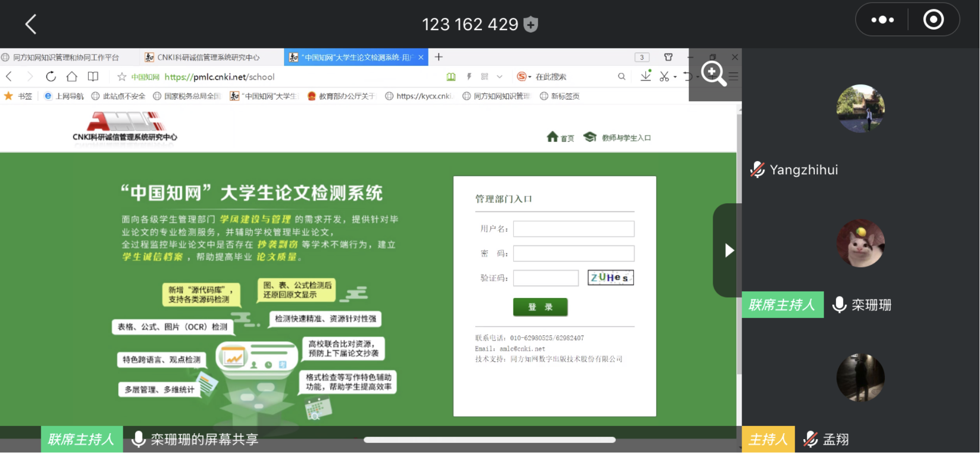980x453 pixels.
Task: Click the green 登录 login button
Action: coord(540,307)
